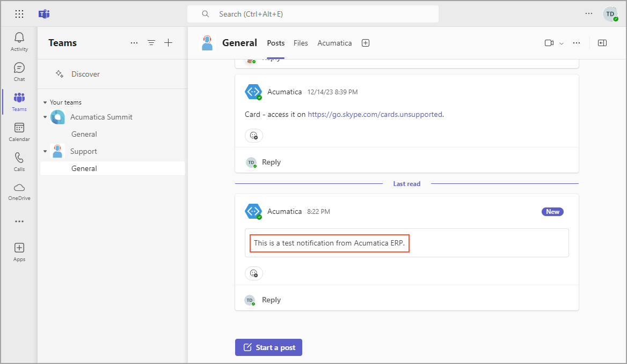Open OneDrive from the app bar

pyautogui.click(x=19, y=191)
